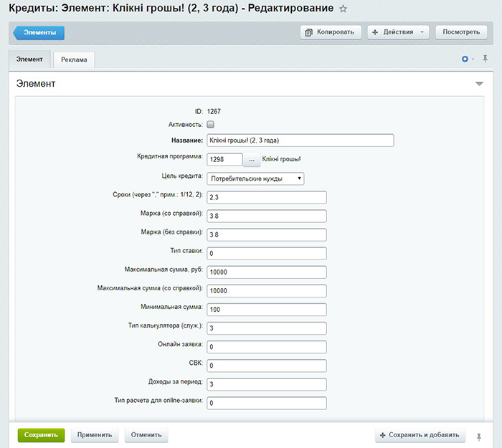
Task: Expand the Действия dropdown menu
Action: (x=398, y=32)
